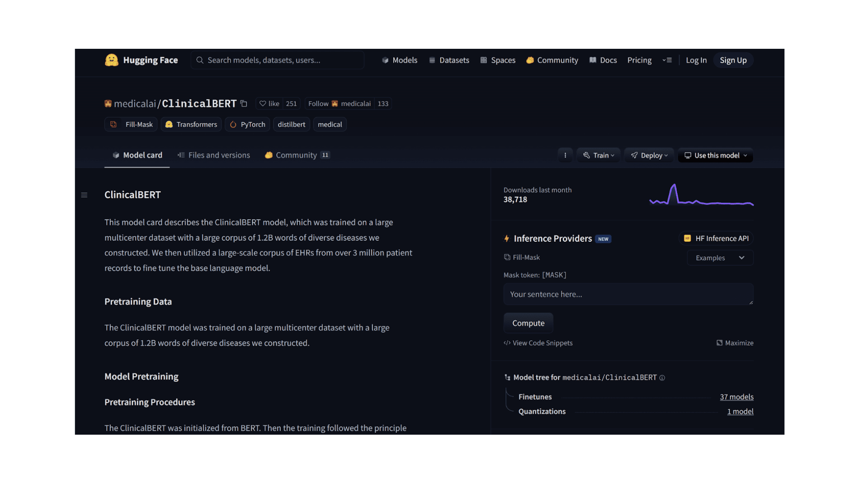868x488 pixels.
Task: Open the navbar extra menu icon
Action: 667,60
